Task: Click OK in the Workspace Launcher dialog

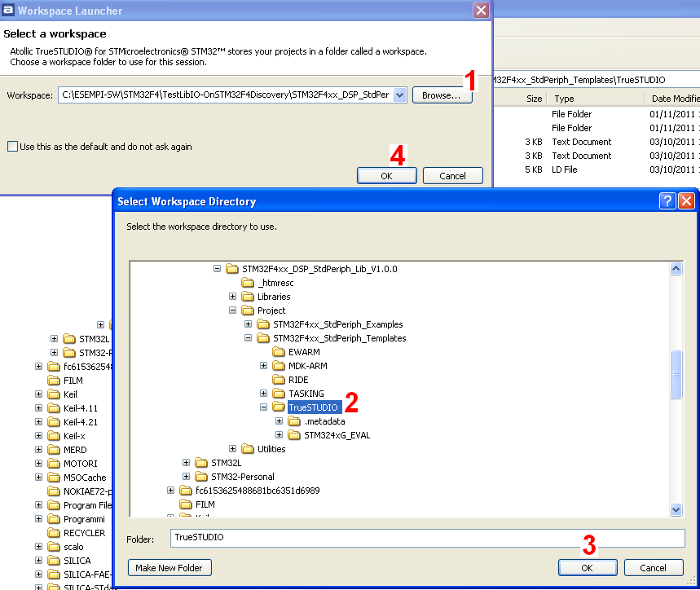Action: click(386, 176)
